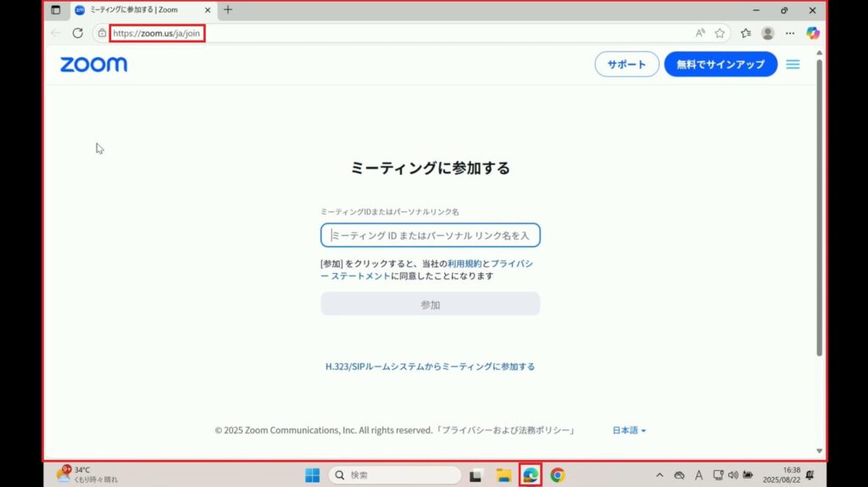Open File Explorer from the taskbar

click(x=503, y=475)
